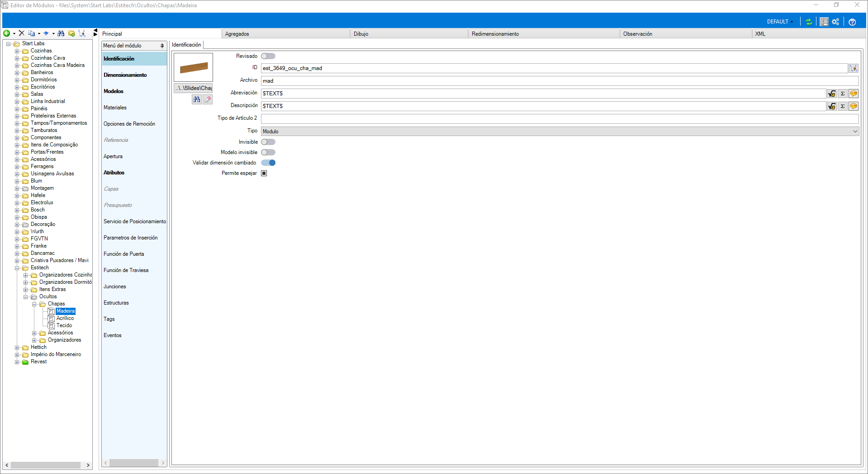
Task: Open Eventos in the module menu
Action: (134, 335)
